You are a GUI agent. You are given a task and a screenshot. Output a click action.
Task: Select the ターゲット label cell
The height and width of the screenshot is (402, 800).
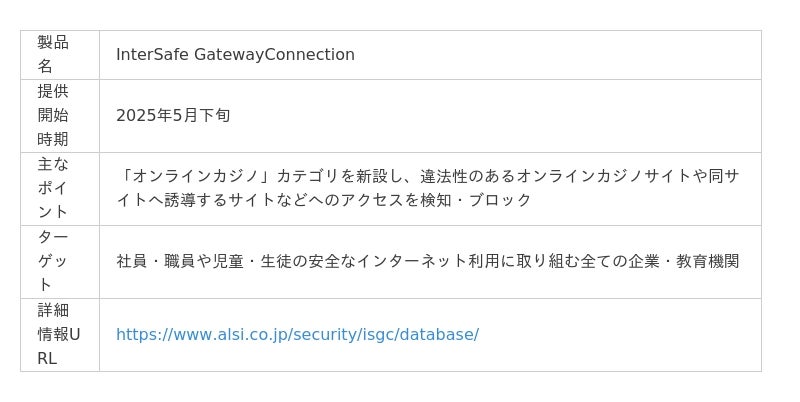[x=53, y=261]
